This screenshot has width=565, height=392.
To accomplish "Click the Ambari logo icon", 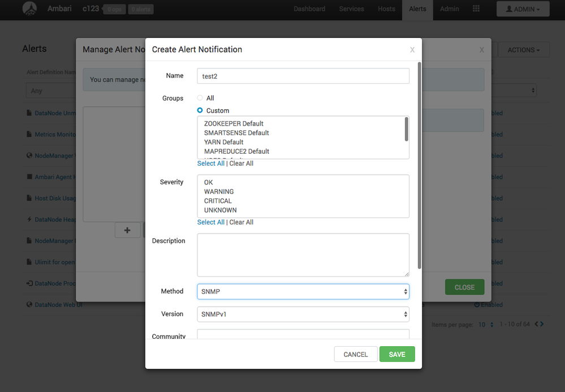I will click(x=29, y=8).
